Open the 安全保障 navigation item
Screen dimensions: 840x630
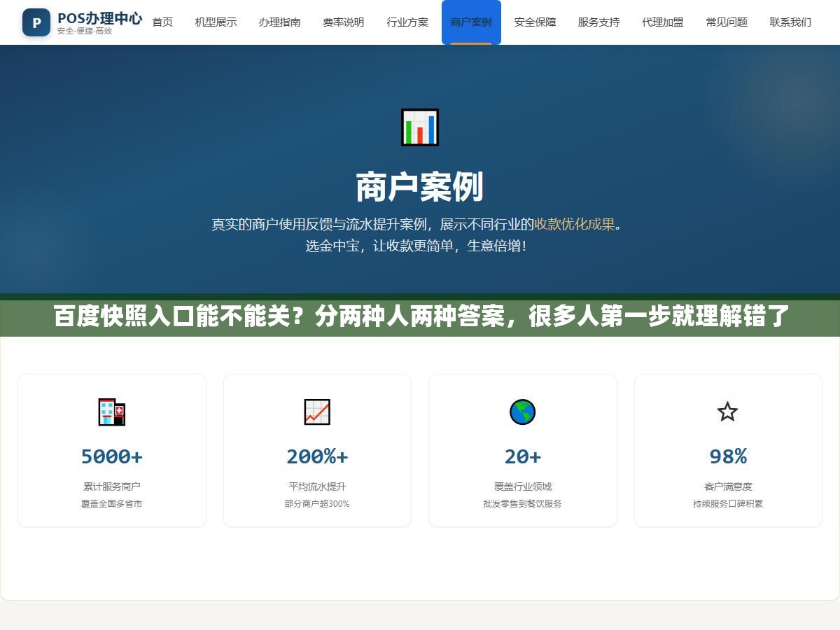coord(535,22)
